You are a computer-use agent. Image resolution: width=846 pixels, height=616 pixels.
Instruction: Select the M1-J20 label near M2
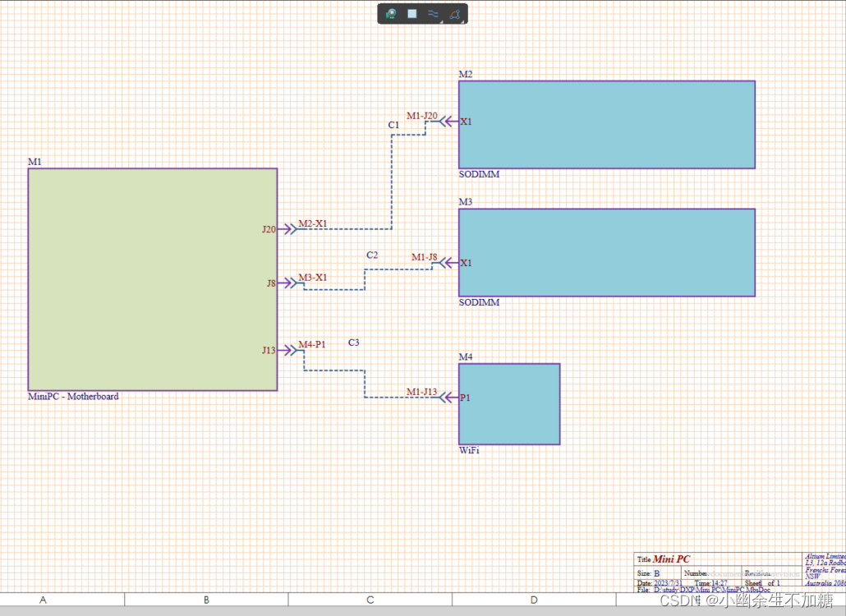pos(421,116)
